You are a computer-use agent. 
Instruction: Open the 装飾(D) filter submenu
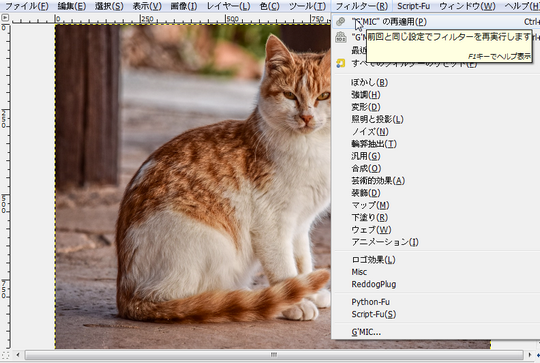[x=436, y=193]
